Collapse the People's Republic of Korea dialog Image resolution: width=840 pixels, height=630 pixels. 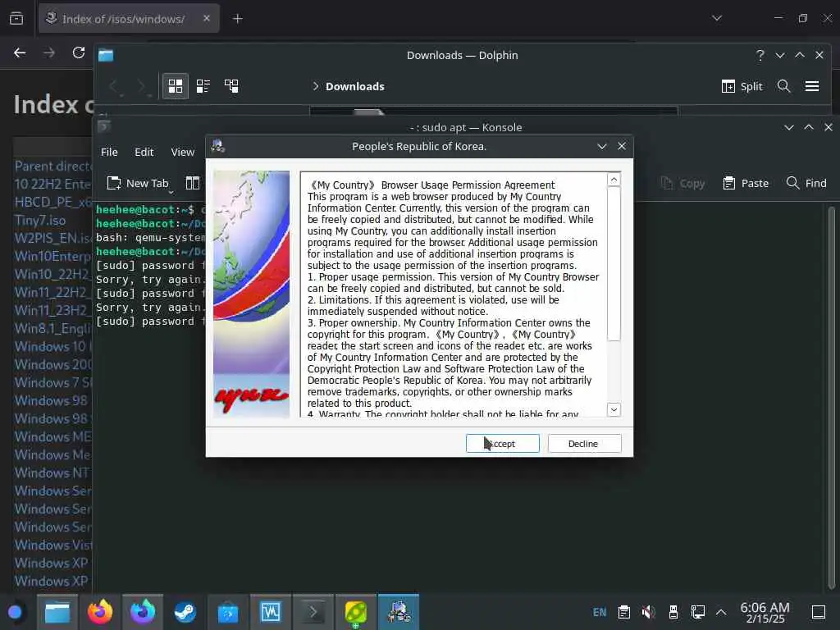[601, 146]
